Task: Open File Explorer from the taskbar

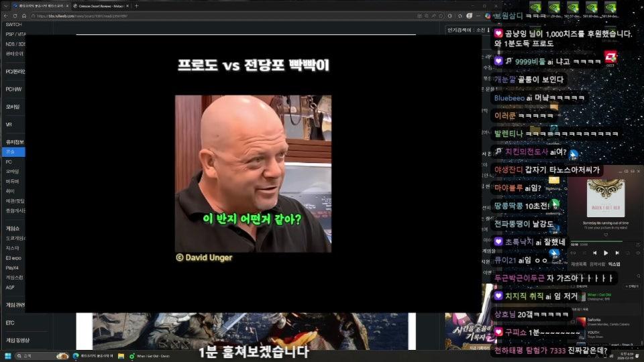Action: coord(121,355)
